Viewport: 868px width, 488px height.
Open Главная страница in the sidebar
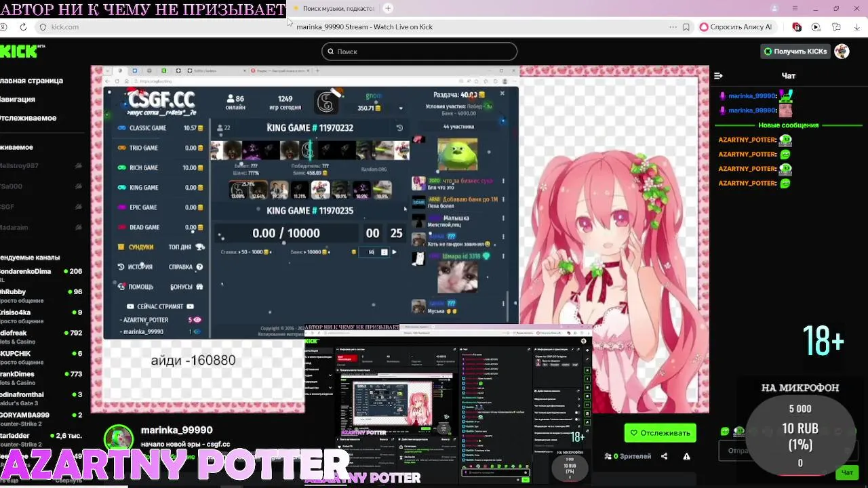pyautogui.click(x=32, y=81)
